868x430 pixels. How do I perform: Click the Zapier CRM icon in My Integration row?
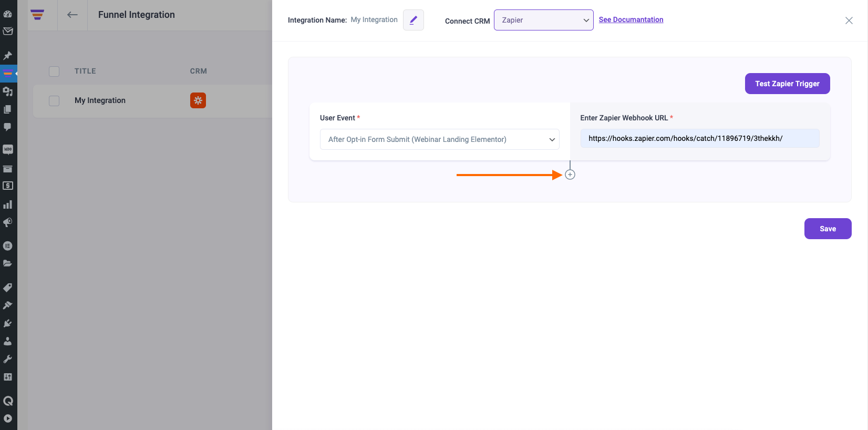pyautogui.click(x=198, y=100)
